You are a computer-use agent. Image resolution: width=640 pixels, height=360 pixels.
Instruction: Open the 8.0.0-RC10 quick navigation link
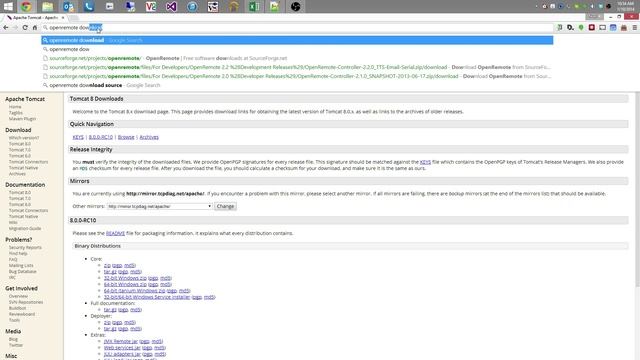pos(101,137)
